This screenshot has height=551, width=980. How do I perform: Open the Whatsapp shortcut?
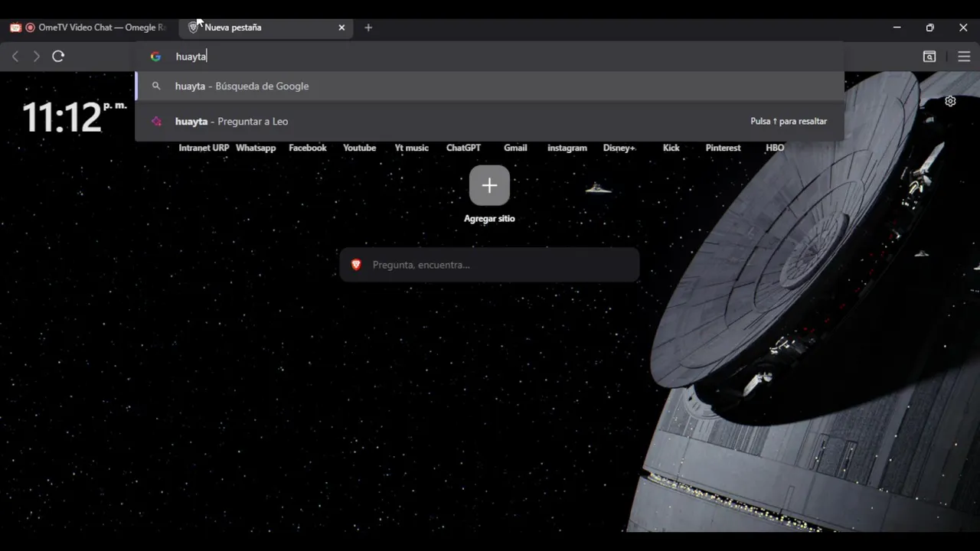point(256,148)
